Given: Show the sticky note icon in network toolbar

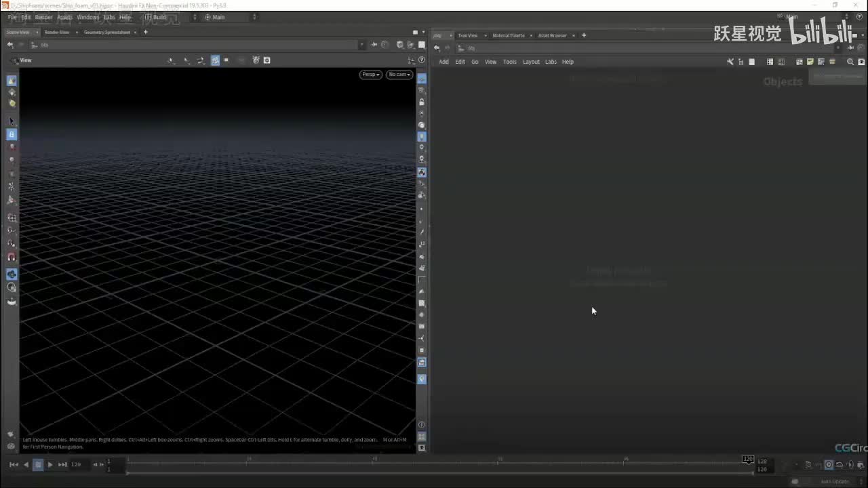Looking at the screenshot, I should point(810,62).
